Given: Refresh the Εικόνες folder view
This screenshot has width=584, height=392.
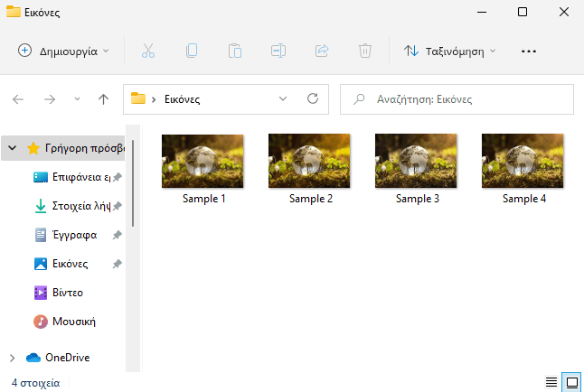Looking at the screenshot, I should [313, 98].
